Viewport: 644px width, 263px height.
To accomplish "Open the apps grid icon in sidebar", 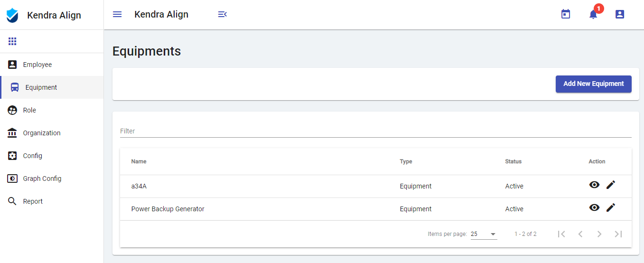I will (12, 41).
